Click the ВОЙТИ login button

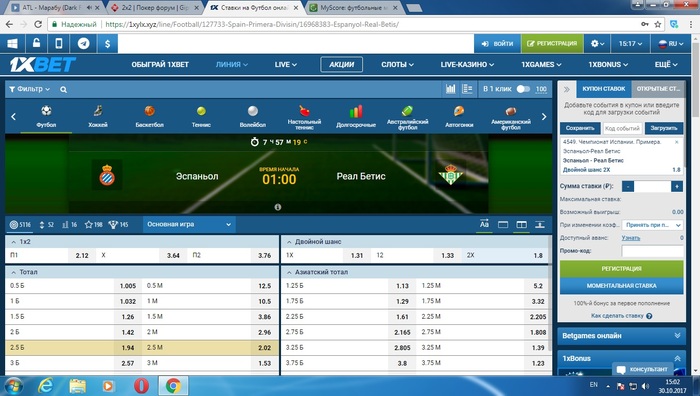497,44
